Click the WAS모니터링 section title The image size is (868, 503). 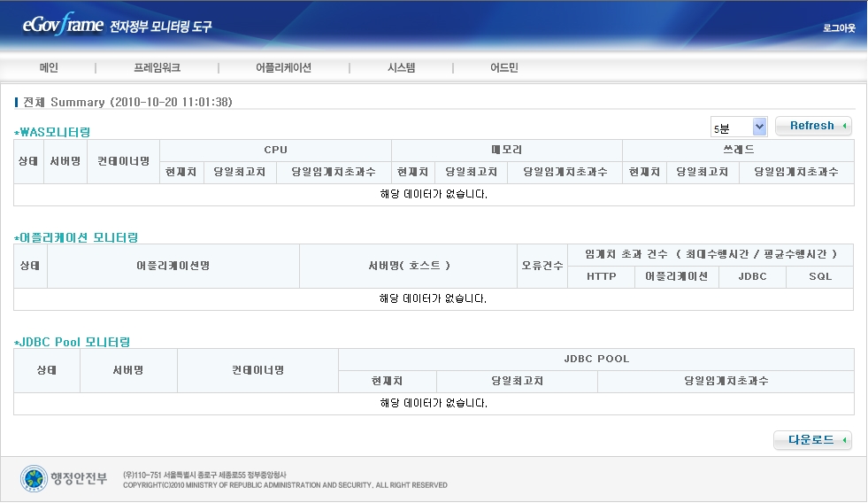point(53,132)
